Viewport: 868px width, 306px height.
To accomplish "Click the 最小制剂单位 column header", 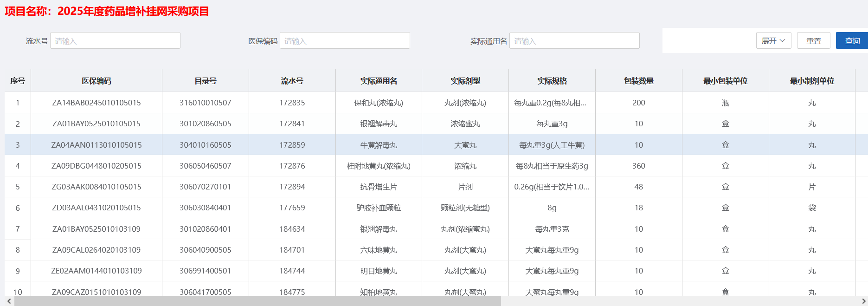I will (812, 81).
